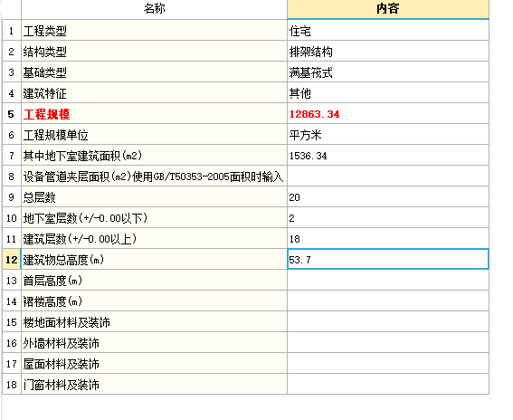
Task: Select the 楼地面材料及装饰 name cell
Action: 154,321
